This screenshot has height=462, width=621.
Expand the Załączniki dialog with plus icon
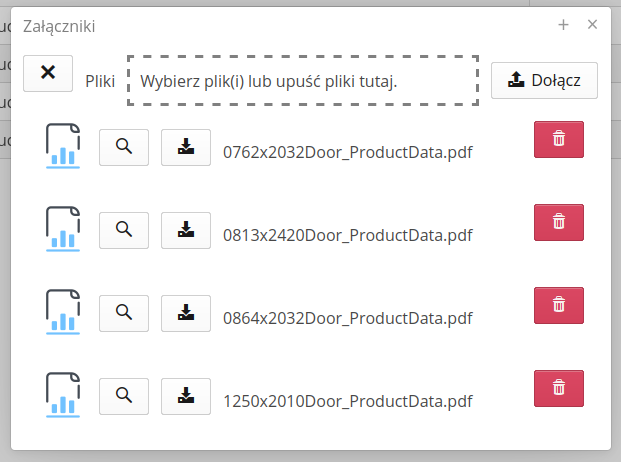(x=563, y=25)
